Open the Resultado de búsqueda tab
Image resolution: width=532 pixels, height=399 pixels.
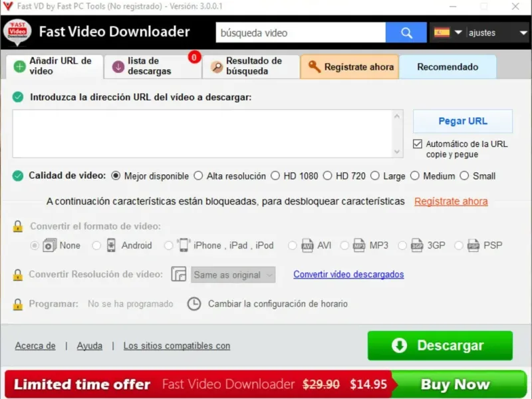coord(251,66)
